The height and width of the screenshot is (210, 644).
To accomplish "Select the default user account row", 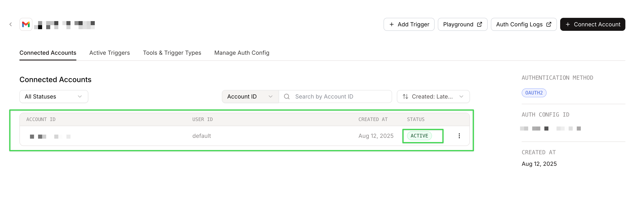I will pyautogui.click(x=202, y=136).
